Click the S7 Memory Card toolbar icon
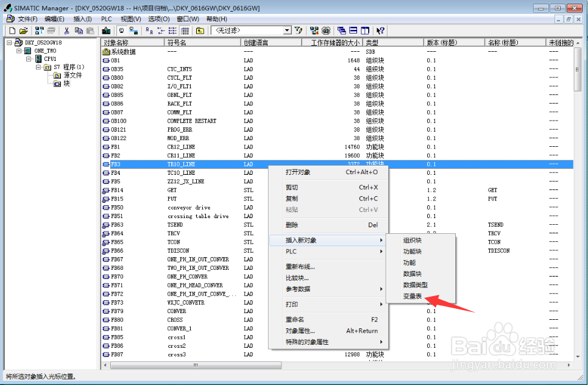This screenshot has width=588, height=385. point(51,30)
